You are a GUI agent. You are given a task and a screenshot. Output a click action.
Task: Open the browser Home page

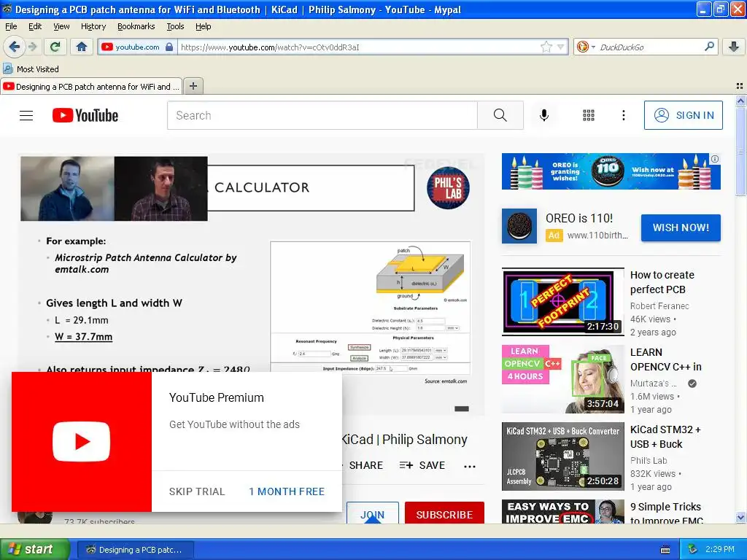pyautogui.click(x=82, y=47)
